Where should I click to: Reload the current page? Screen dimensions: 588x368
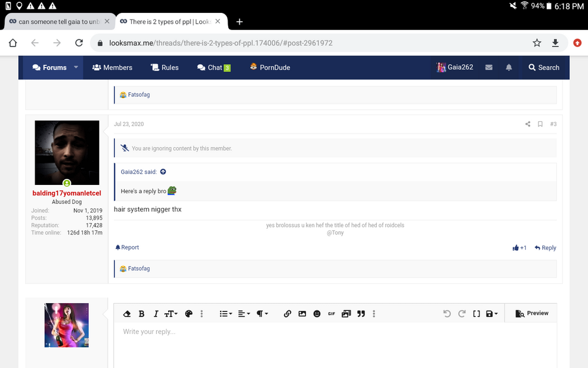(79, 43)
